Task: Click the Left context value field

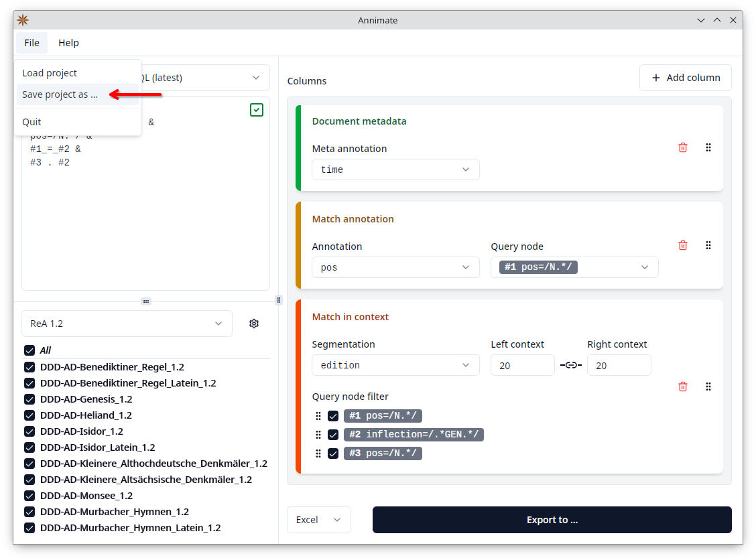Action: coord(522,365)
